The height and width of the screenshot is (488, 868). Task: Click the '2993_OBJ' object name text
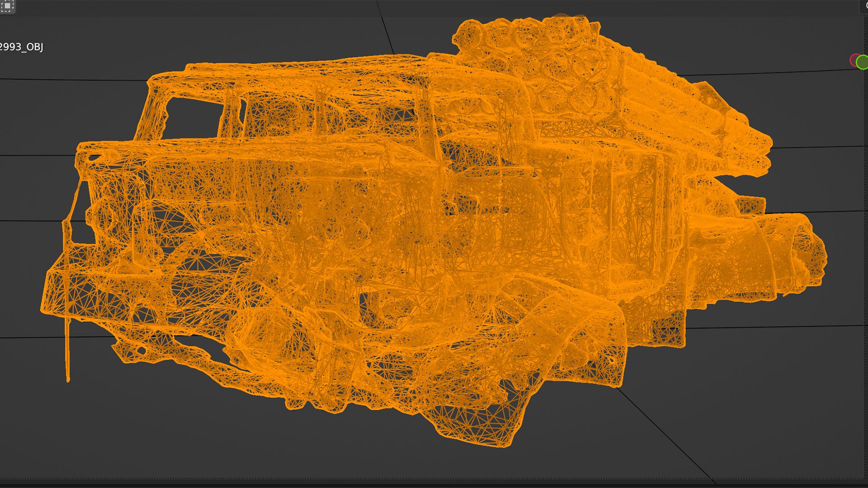click(x=21, y=47)
